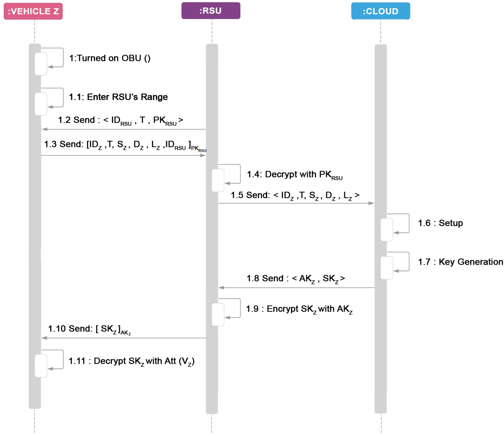Image resolution: width=504 pixels, height=436 pixels.
Task: Click '1.4: Decrypt with PK RSU' label
Action: coord(295,175)
